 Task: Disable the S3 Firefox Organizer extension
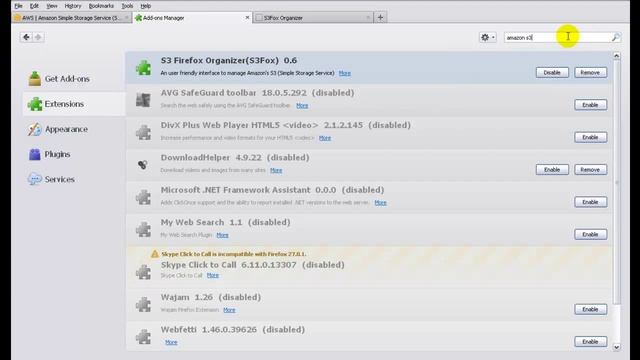tap(552, 72)
